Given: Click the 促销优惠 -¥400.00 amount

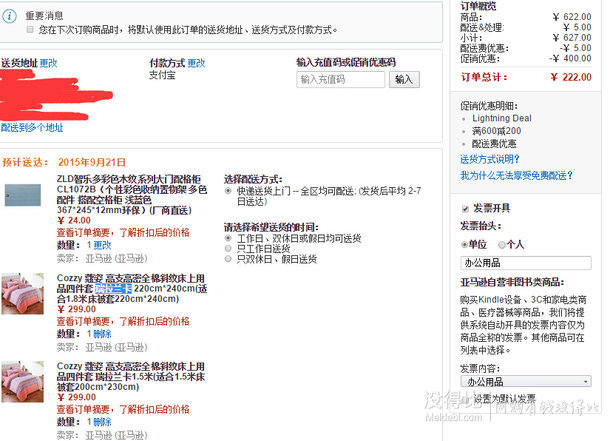Looking at the screenshot, I should pyautogui.click(x=571, y=58).
